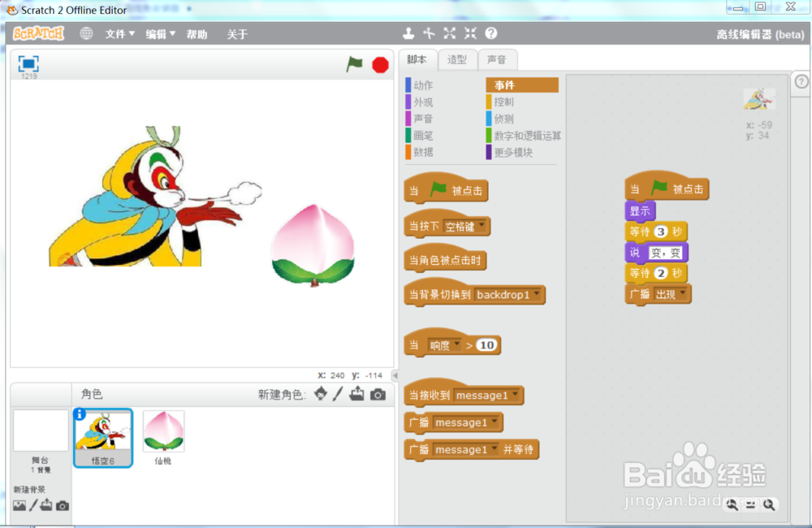The height and width of the screenshot is (528, 812).
Task: Select the Duplicate stamp tool
Action: pos(408,33)
